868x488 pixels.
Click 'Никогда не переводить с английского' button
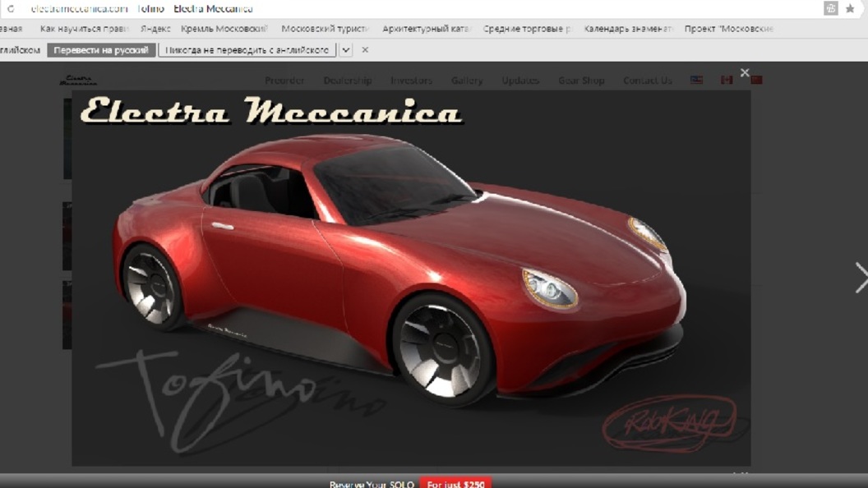247,50
